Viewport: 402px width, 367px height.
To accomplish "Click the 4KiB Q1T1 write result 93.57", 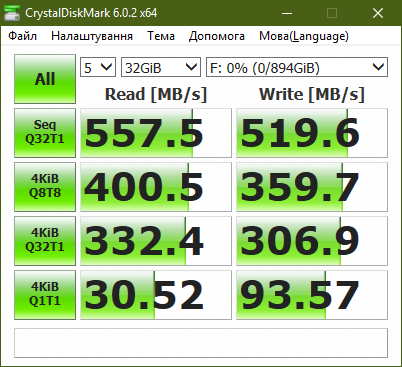I will click(312, 295).
